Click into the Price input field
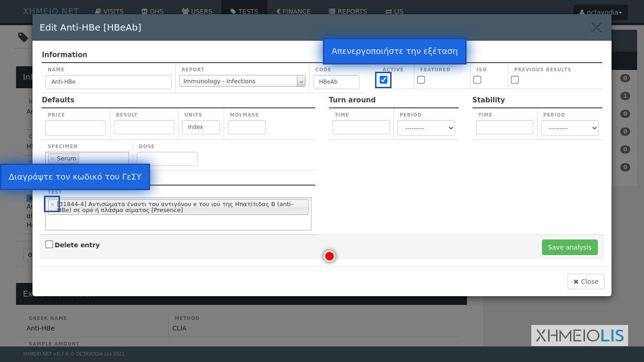Screen dimensions: 644x362 click(75, 128)
